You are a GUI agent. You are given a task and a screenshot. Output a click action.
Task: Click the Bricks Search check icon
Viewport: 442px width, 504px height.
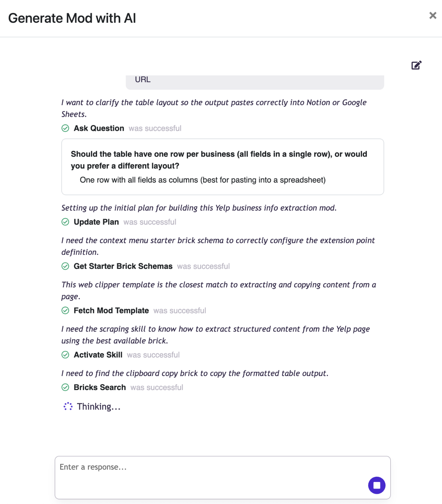point(65,387)
